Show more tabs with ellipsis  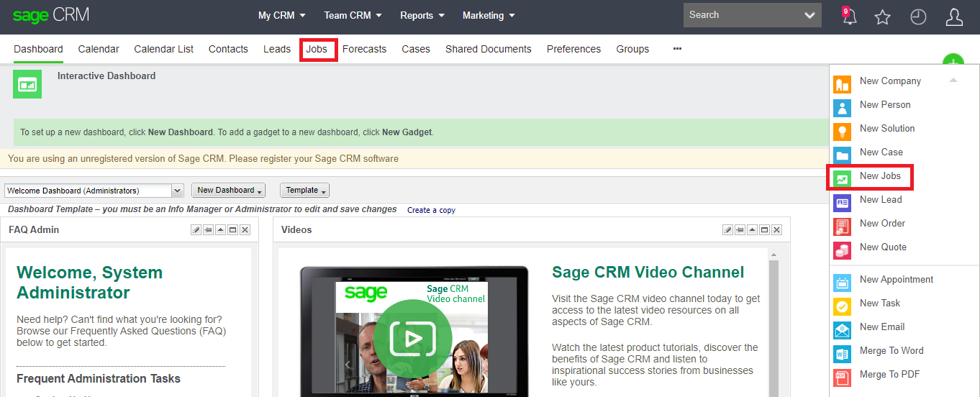[677, 49]
